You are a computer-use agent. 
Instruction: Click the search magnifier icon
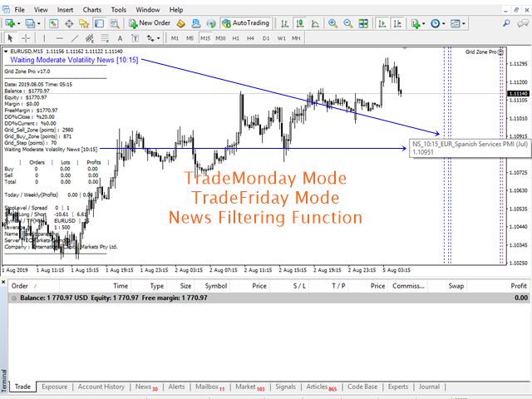pos(506,23)
